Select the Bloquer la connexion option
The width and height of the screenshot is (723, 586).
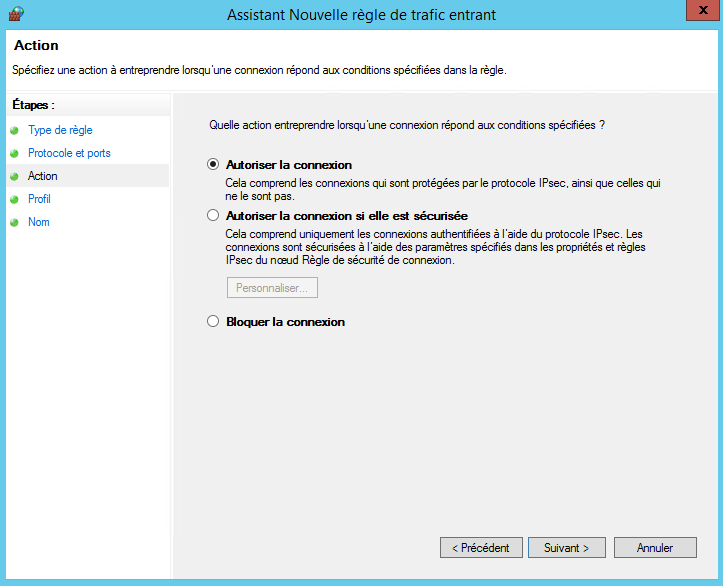click(x=212, y=322)
